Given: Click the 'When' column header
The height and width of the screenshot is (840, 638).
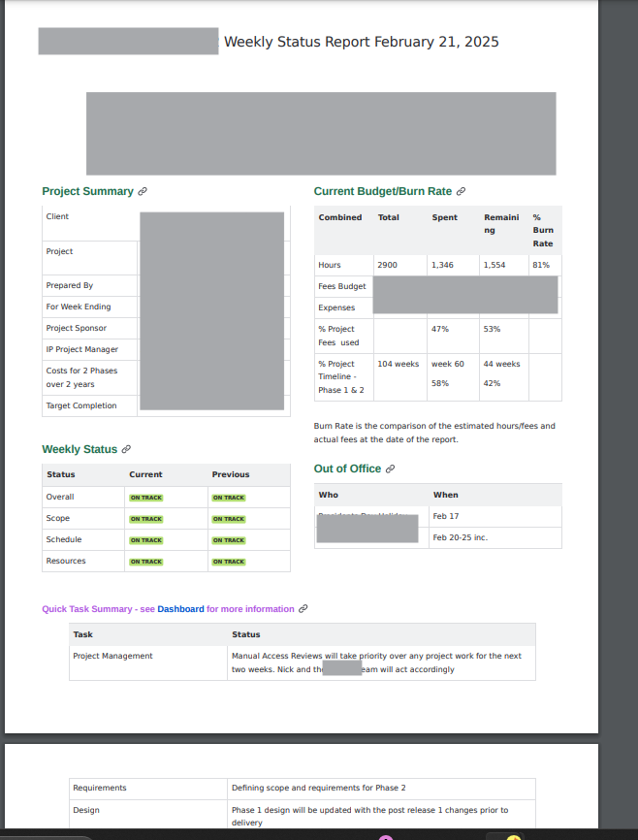Looking at the screenshot, I should click(446, 495).
